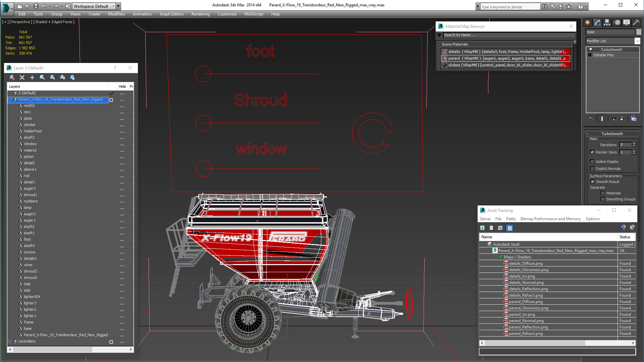Open Material Browser options triangle dropdown
Image resolution: width=644 pixels, height=362 pixels.
(439, 35)
